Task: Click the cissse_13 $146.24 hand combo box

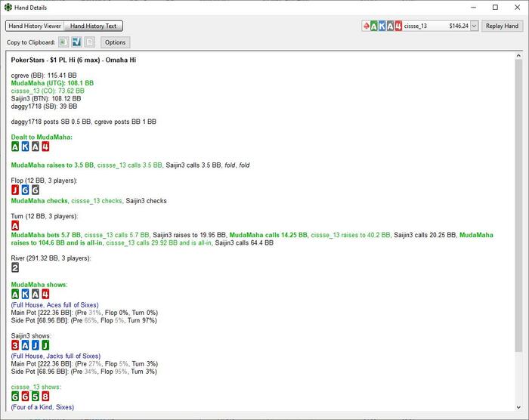Action: pos(419,26)
